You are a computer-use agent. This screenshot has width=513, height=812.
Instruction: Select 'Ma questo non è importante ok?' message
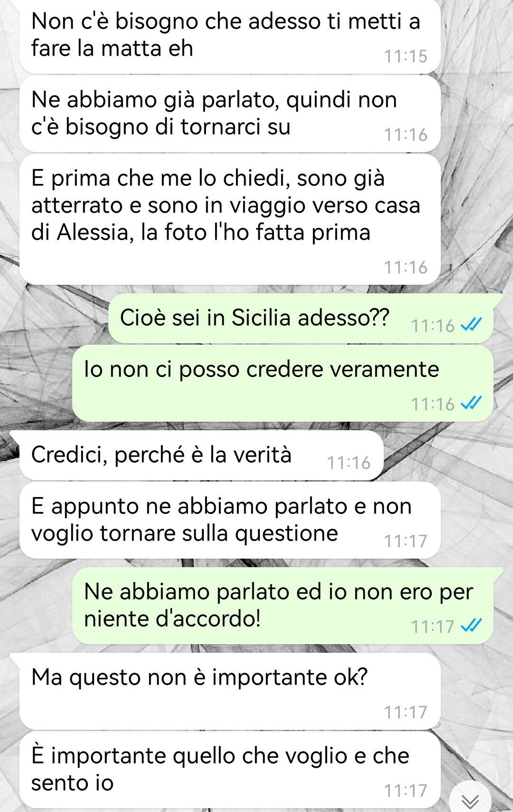click(x=230, y=691)
